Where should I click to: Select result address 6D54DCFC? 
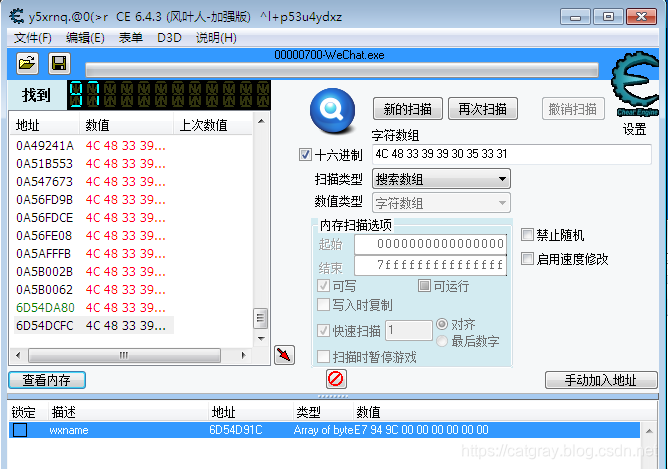45,325
